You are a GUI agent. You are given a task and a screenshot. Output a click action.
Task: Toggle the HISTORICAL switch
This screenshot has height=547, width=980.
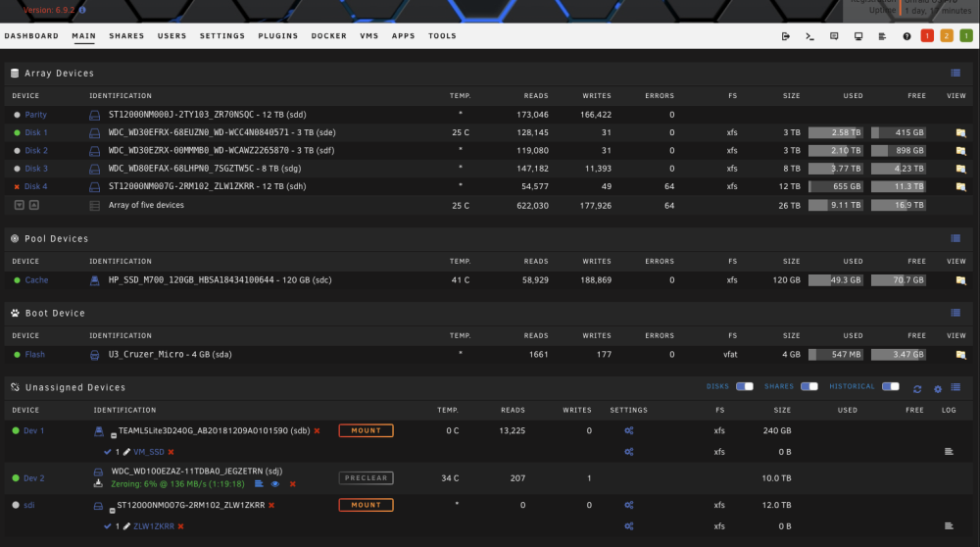(891, 386)
